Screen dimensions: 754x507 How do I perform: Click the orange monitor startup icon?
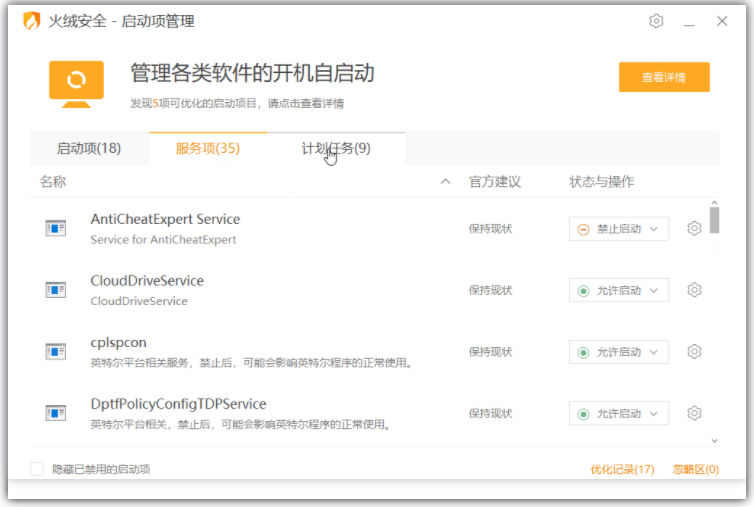(x=76, y=84)
